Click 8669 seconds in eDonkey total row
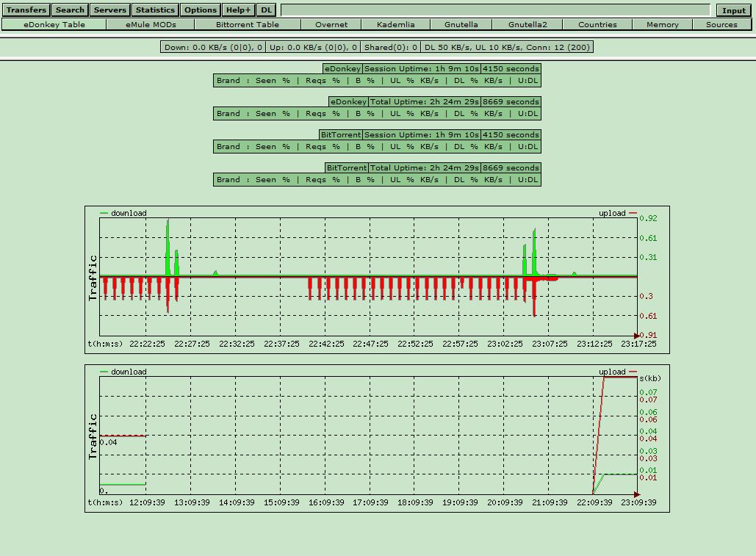This screenshot has width=756, height=556. pos(511,101)
